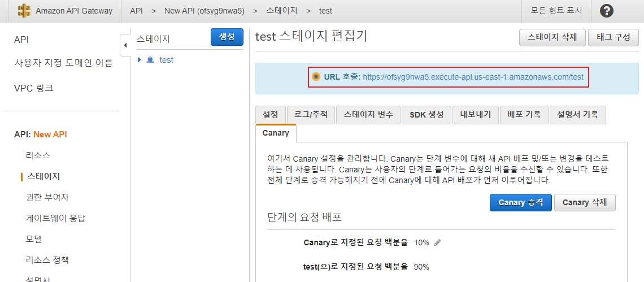Screen dimensions: 644x282
Task: Click the Amazon API Gateway logo icon
Action: [x=24, y=11]
